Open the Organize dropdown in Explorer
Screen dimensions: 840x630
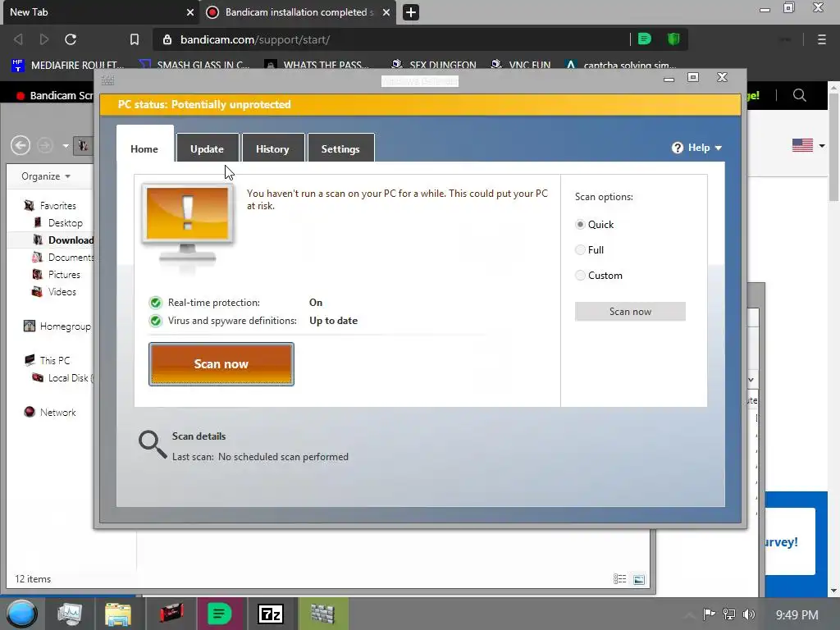click(46, 176)
